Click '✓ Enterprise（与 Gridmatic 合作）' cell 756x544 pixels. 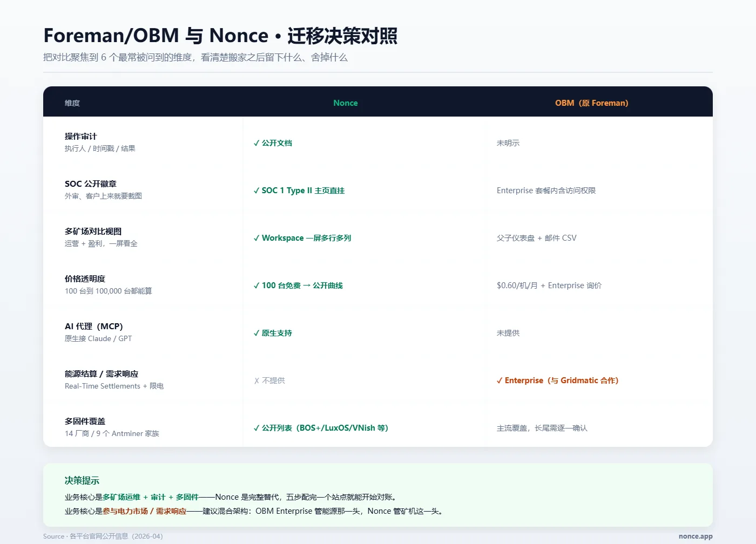point(558,380)
